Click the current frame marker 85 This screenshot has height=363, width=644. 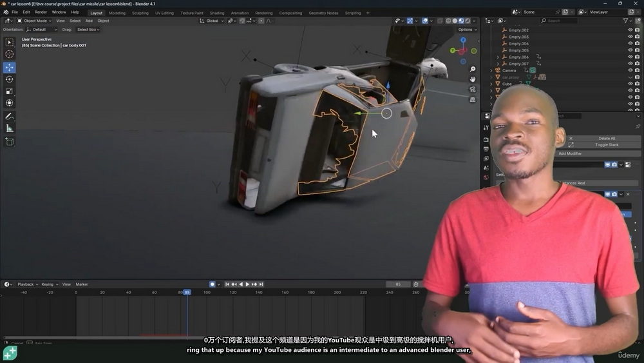[187, 292]
